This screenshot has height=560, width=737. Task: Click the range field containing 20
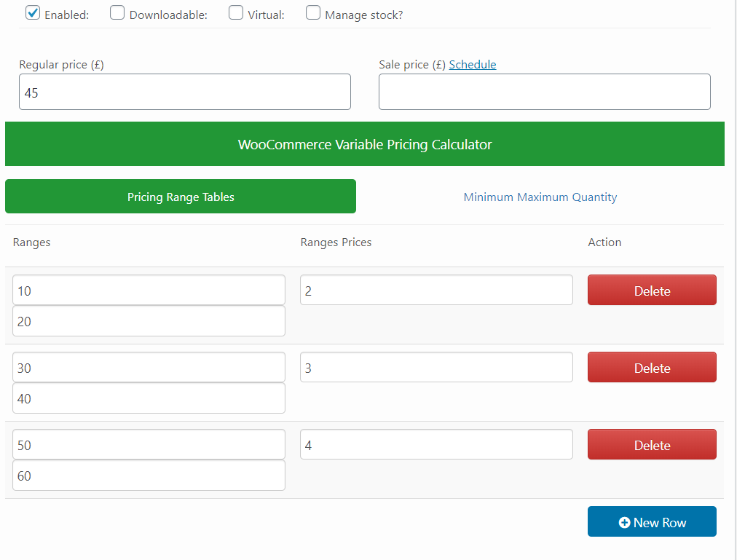tap(149, 321)
